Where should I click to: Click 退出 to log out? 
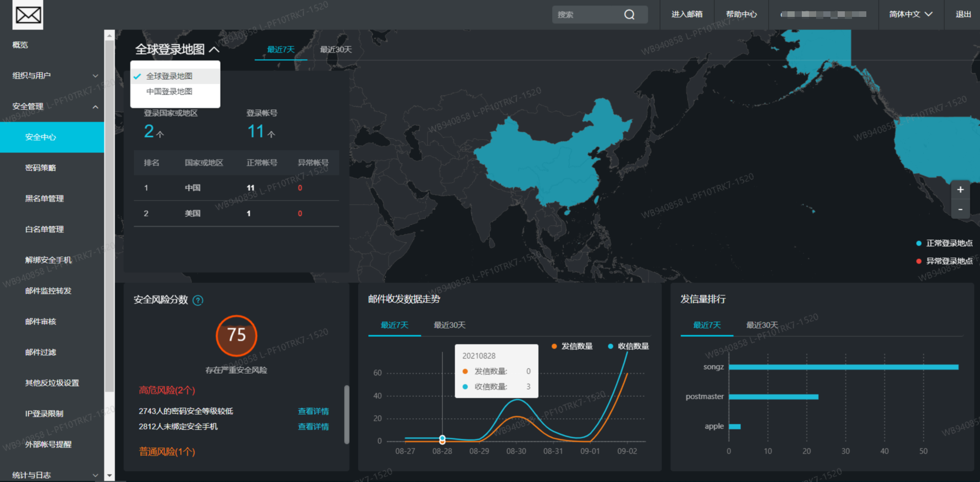(x=963, y=14)
